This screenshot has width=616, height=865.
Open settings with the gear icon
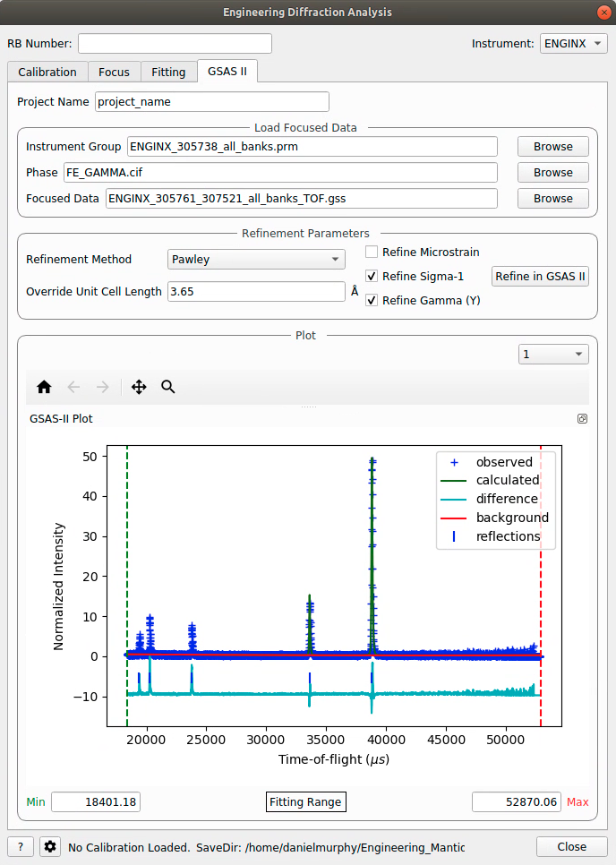[x=49, y=847]
